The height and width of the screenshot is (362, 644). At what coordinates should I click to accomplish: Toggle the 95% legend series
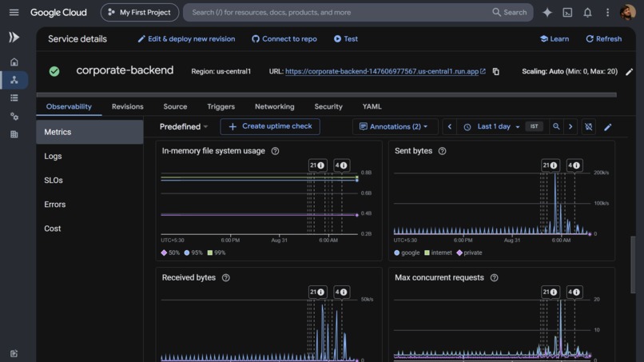[x=193, y=253]
